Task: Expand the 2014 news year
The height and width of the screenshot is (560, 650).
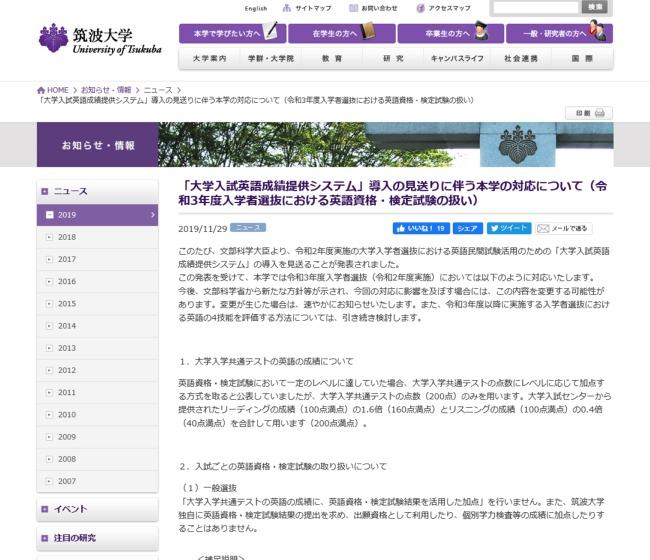Action: click(97, 326)
